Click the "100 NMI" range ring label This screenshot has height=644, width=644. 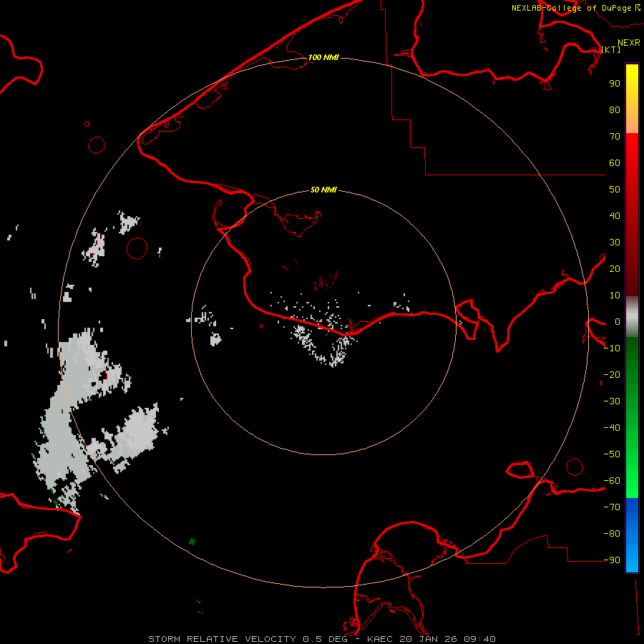point(323,57)
